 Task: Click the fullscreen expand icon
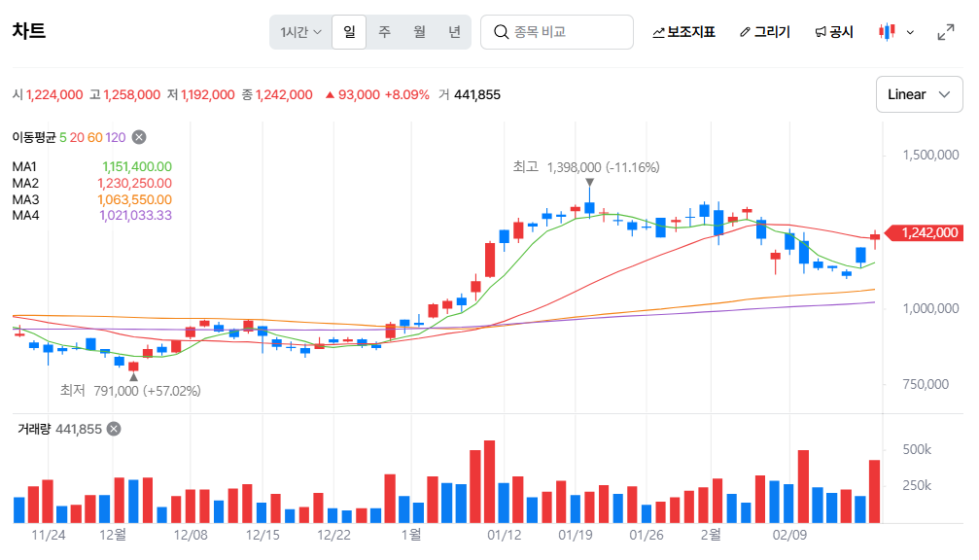coord(946,32)
